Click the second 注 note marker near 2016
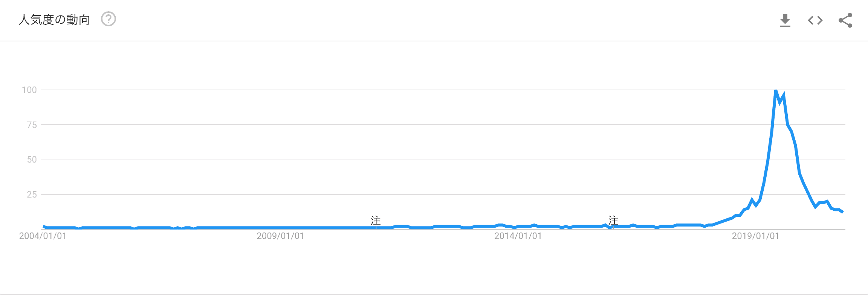This screenshot has height=295, width=868. click(x=613, y=220)
